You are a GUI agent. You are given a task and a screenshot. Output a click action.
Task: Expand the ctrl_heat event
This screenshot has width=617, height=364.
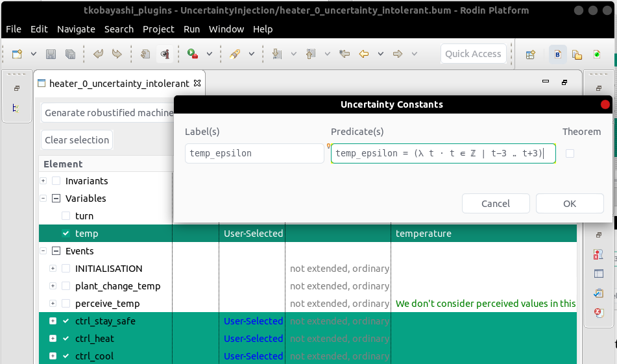pyautogui.click(x=53, y=339)
